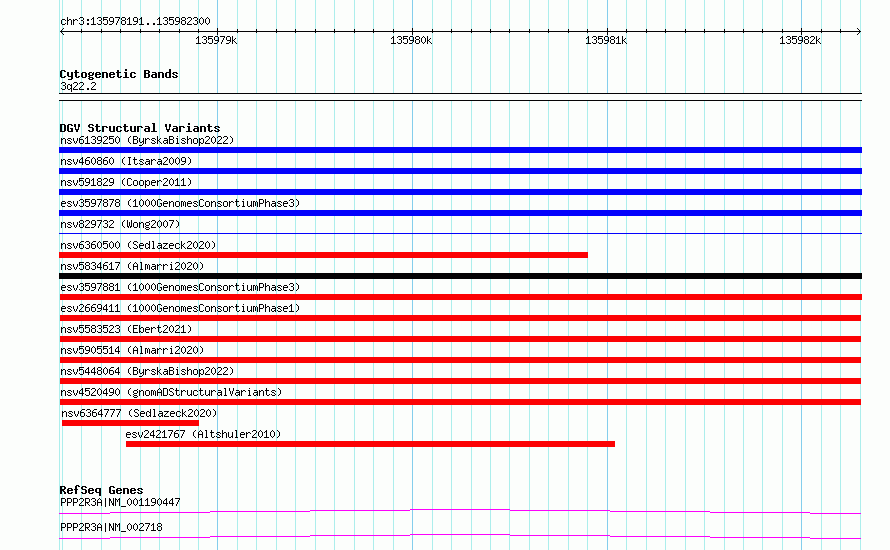Click the Cytogenetic Bands track title
Screen dimensions: 890x550
point(119,74)
